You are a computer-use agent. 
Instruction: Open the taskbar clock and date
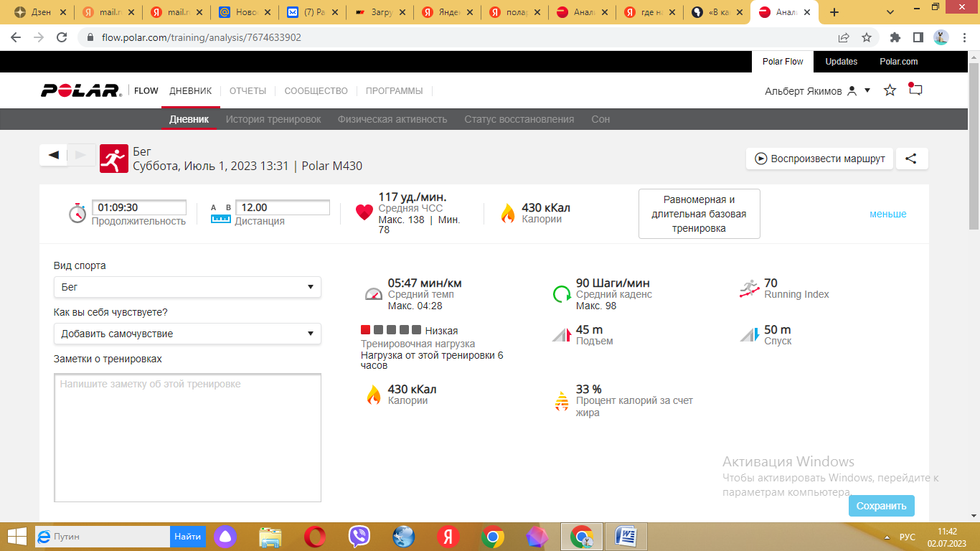(x=947, y=536)
